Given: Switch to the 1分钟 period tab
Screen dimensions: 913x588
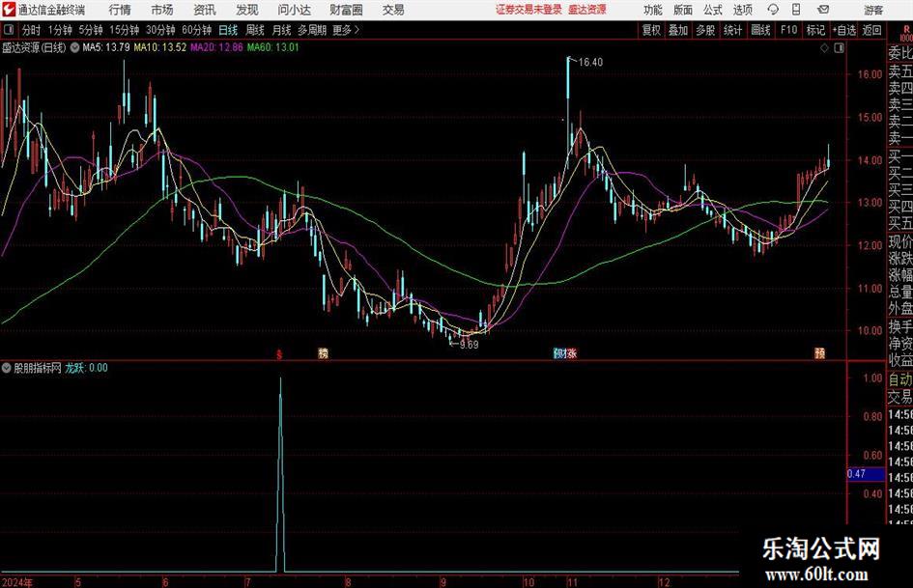Looking at the screenshot, I should [x=59, y=30].
